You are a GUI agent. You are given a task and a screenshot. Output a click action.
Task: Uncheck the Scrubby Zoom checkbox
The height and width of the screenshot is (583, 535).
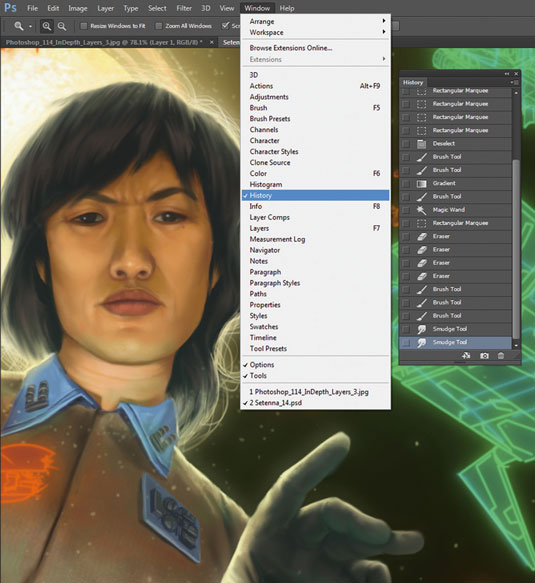point(225,25)
